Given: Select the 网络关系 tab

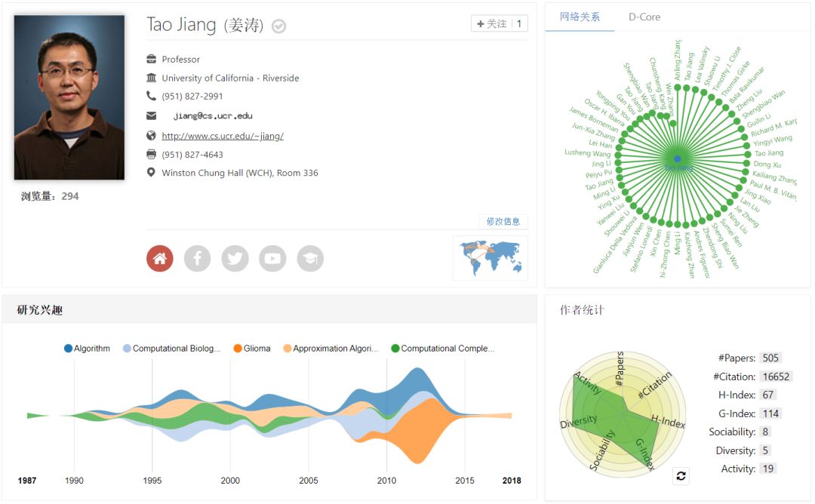Looking at the screenshot, I should [x=580, y=17].
